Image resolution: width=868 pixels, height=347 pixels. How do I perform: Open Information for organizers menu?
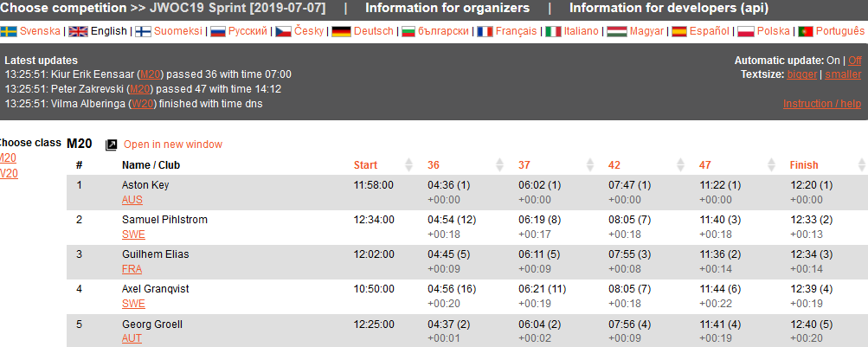pos(447,9)
